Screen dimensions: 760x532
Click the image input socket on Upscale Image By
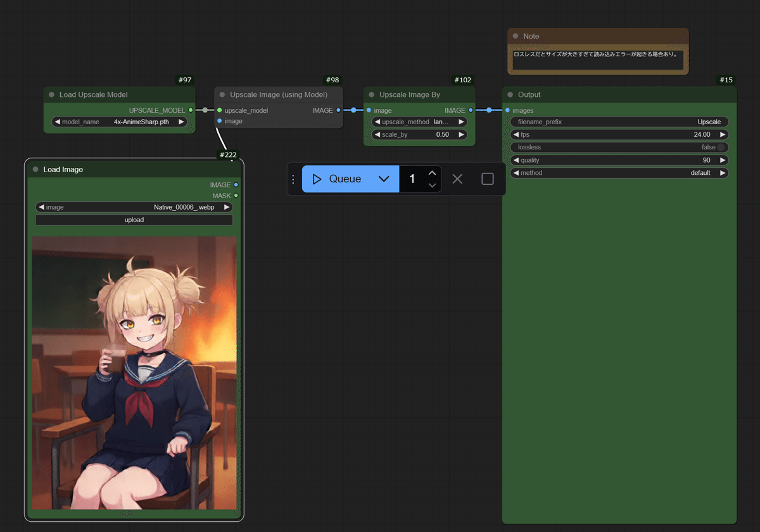[x=369, y=110]
